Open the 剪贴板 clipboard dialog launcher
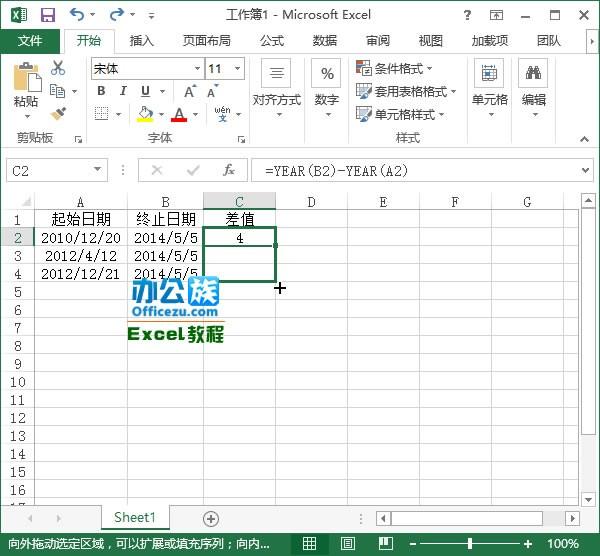This screenshot has height=556, width=600. (x=78, y=140)
